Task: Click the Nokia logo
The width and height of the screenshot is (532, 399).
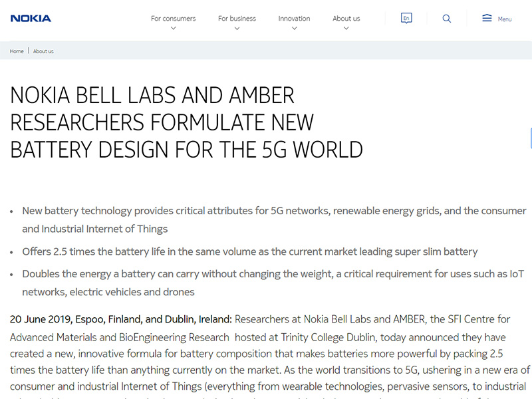Action: coord(31,19)
